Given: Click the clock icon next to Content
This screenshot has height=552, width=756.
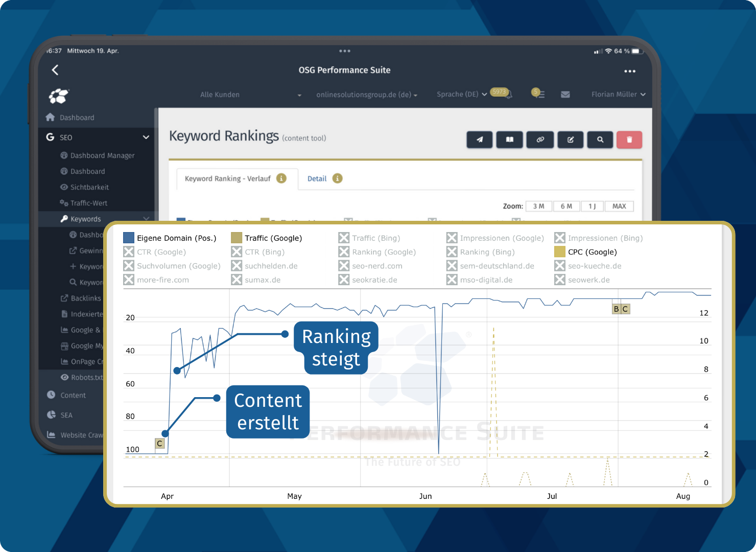Looking at the screenshot, I should pos(51,395).
